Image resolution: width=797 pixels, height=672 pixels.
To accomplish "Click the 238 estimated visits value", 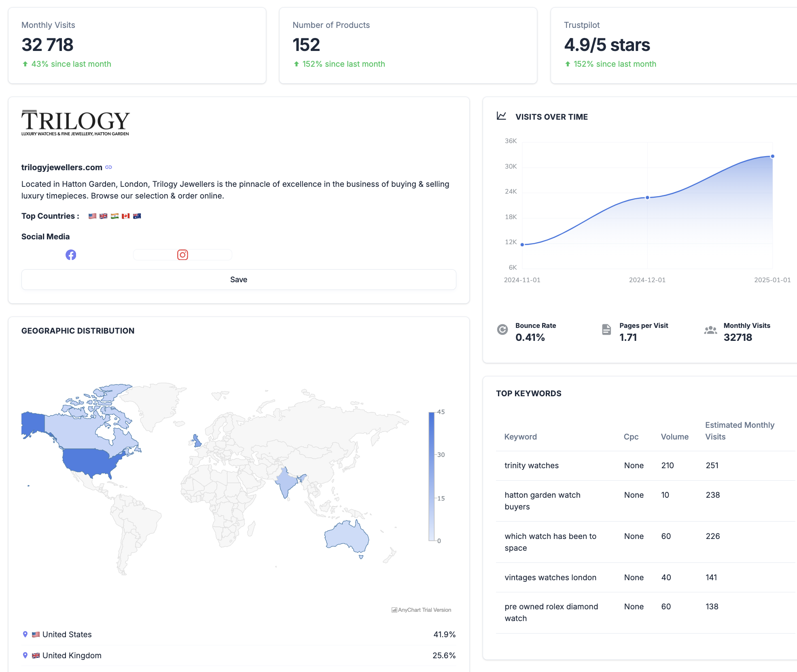I will coord(713,495).
